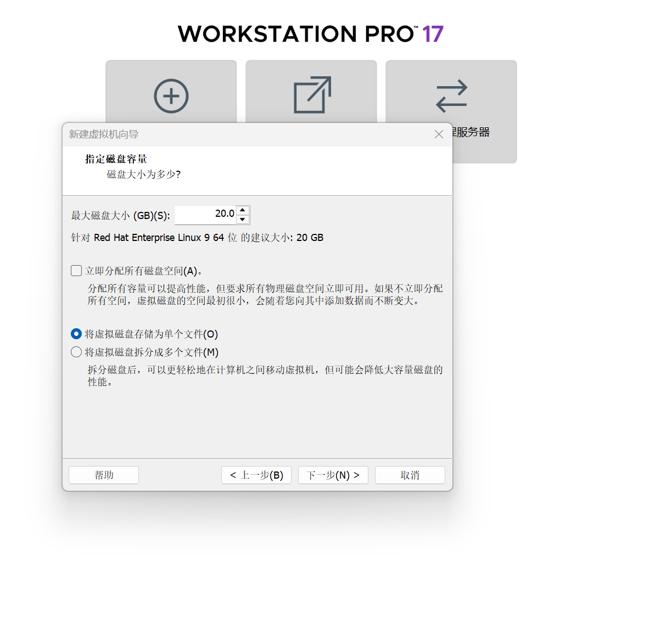The width and height of the screenshot is (672, 623).
Task: Click 取消 to cancel the wizard
Action: click(x=410, y=475)
